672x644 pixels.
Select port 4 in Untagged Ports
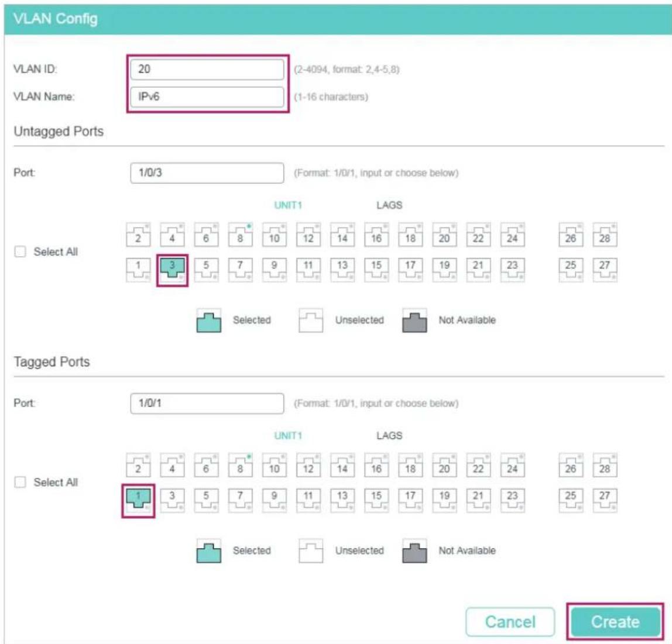[172, 235]
